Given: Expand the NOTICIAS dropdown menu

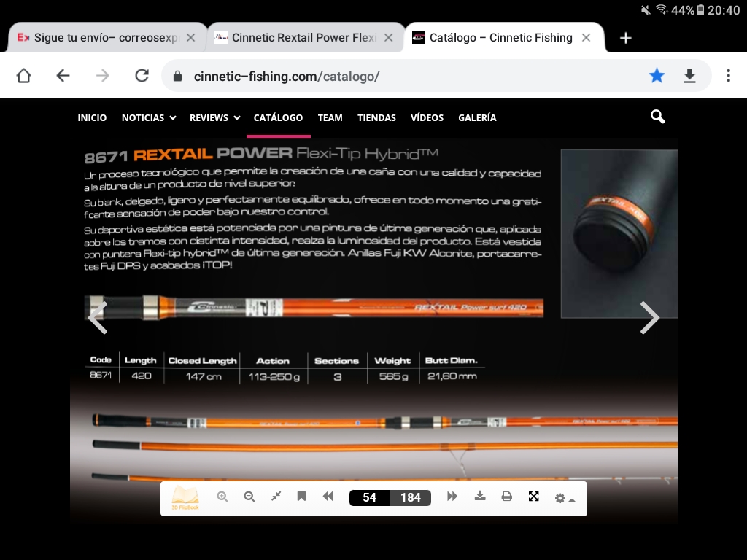Looking at the screenshot, I should [148, 117].
